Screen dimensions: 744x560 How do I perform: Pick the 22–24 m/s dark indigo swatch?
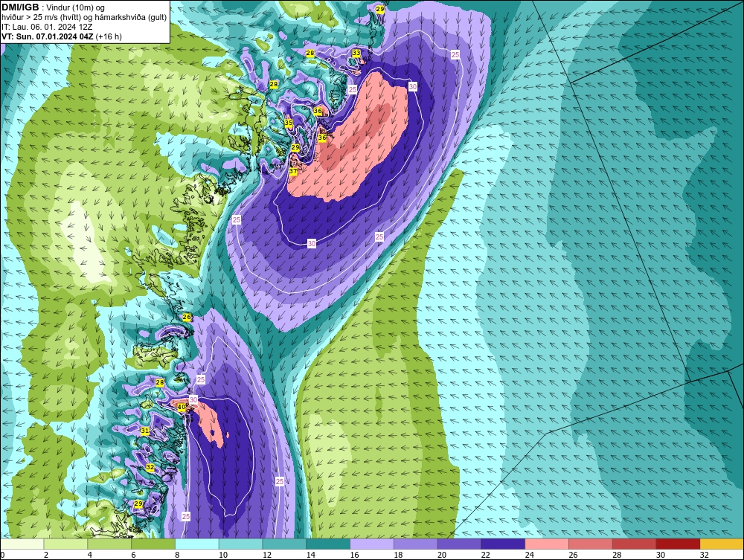(503, 544)
